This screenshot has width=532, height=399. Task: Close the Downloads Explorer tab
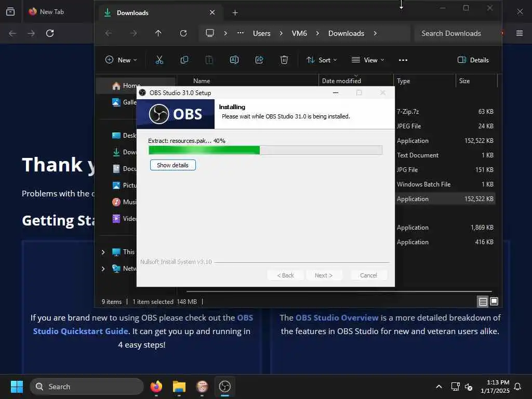(212, 12)
